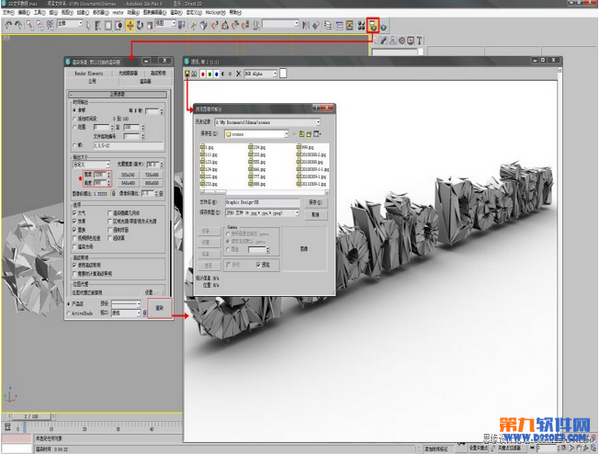Click lock icon beside Image Aspect value
The width and height of the screenshot is (600, 455).
pos(113,194)
